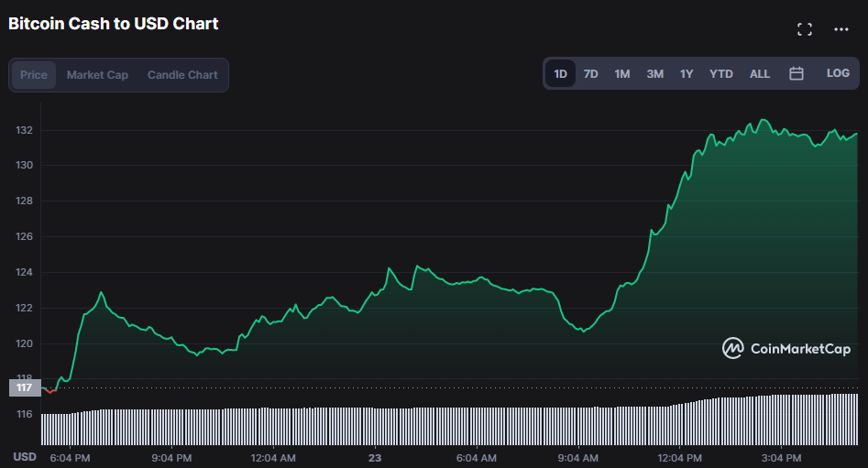The height and width of the screenshot is (468, 868).
Task: Click the 23 date label on axis
Action: click(375, 458)
